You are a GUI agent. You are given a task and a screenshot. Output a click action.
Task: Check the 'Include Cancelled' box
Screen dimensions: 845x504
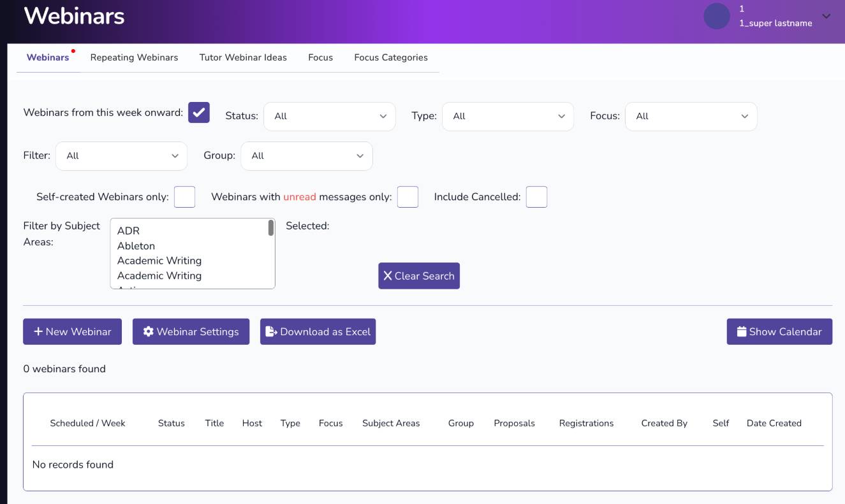(536, 197)
